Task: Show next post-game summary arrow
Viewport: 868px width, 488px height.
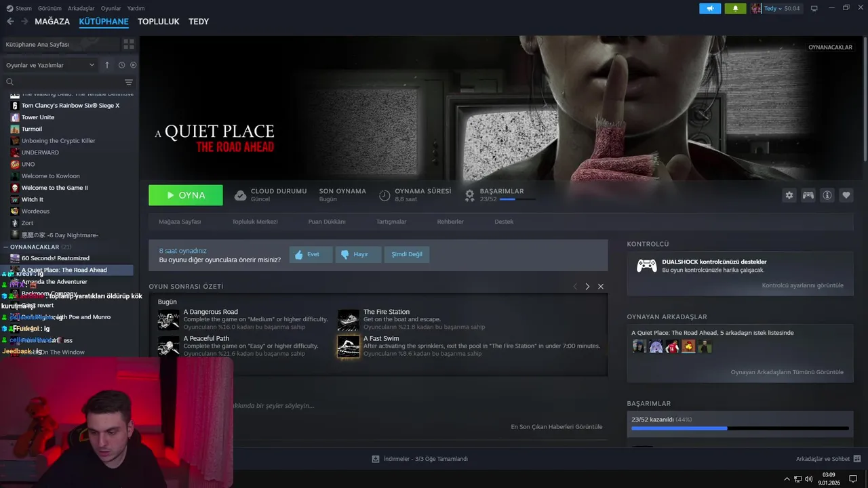Action: (x=587, y=287)
